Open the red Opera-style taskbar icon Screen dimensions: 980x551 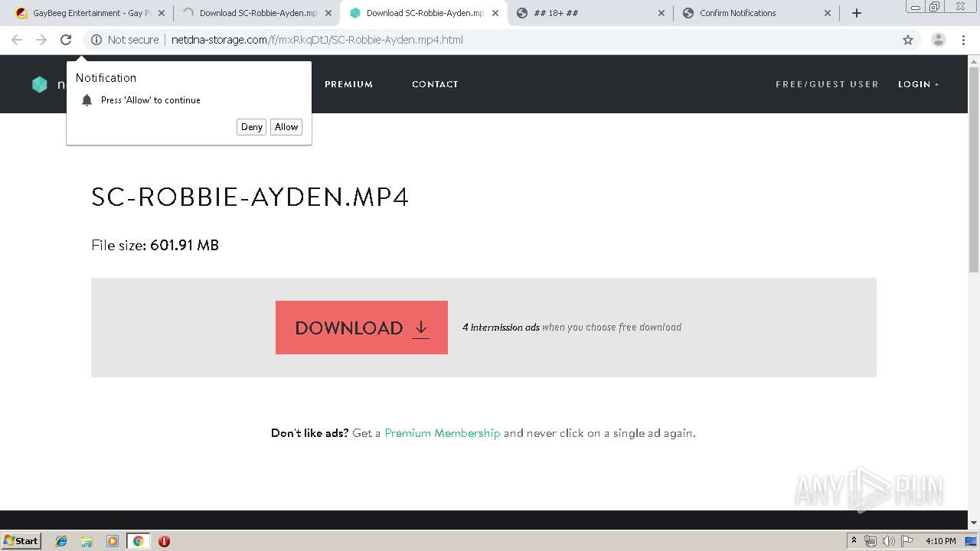pos(164,541)
